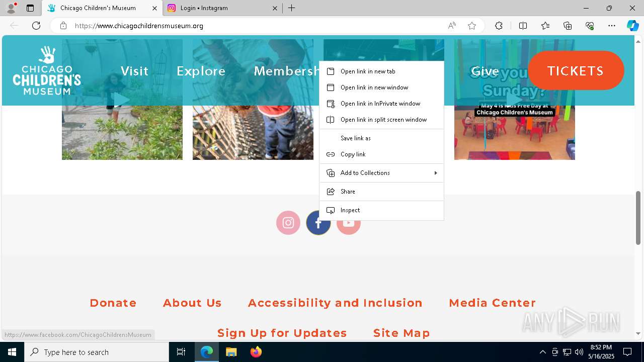Open Browser essentials heart icon
The image size is (644, 362).
click(590, 26)
